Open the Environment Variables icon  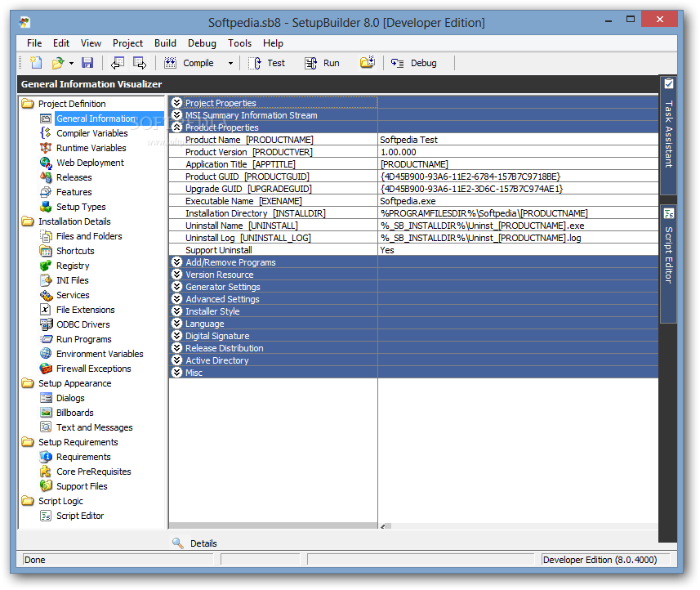[x=46, y=354]
